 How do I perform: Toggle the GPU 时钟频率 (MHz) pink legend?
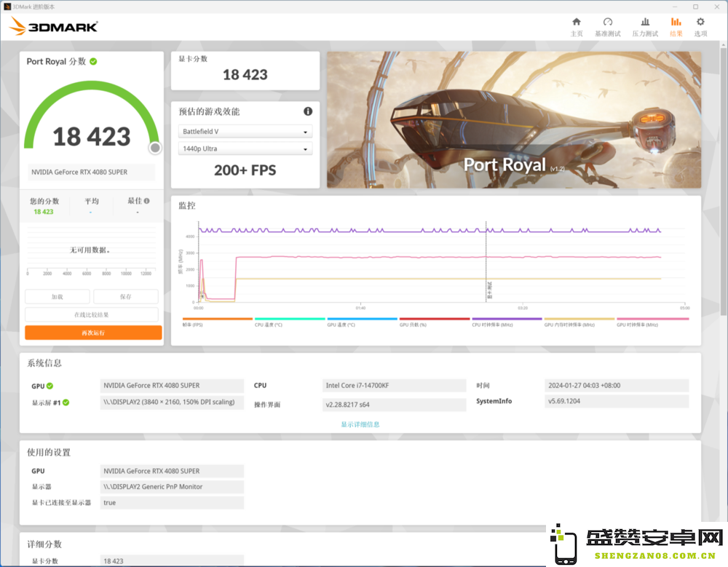[652, 322]
